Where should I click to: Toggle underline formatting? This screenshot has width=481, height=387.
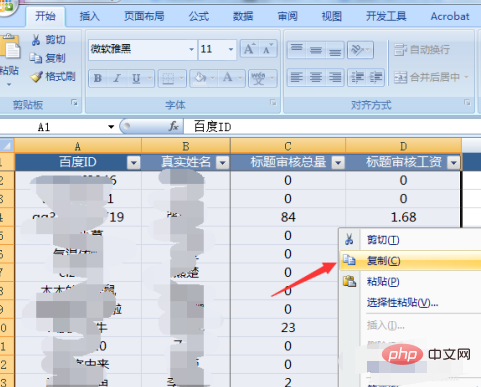point(136,78)
